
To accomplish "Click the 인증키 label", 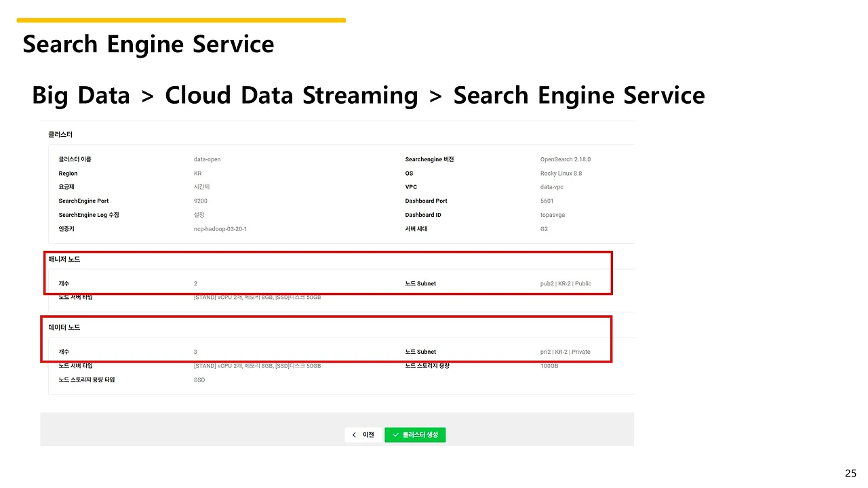I will (66, 229).
